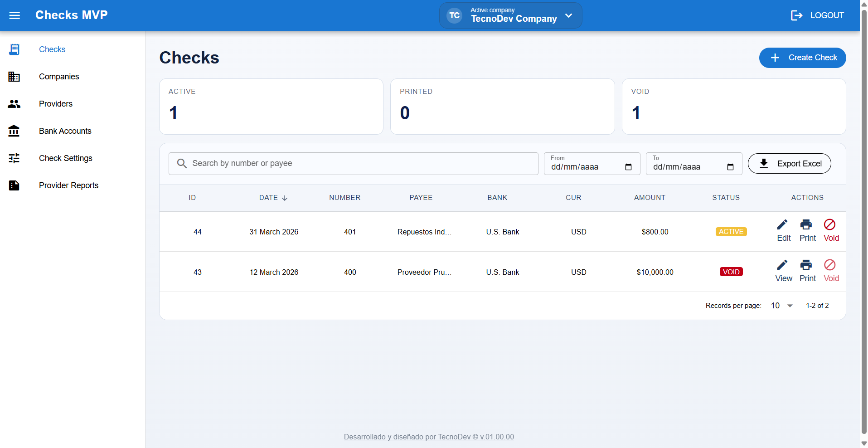Open the To date calendar picker
Image resolution: width=868 pixels, height=448 pixels.
click(x=730, y=167)
